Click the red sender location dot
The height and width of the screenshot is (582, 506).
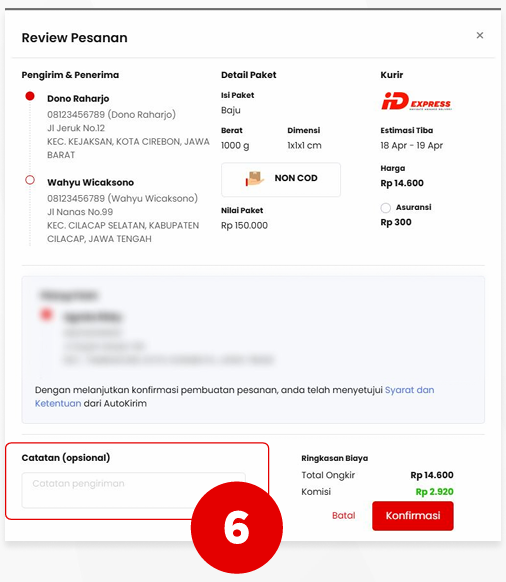tap(30, 96)
